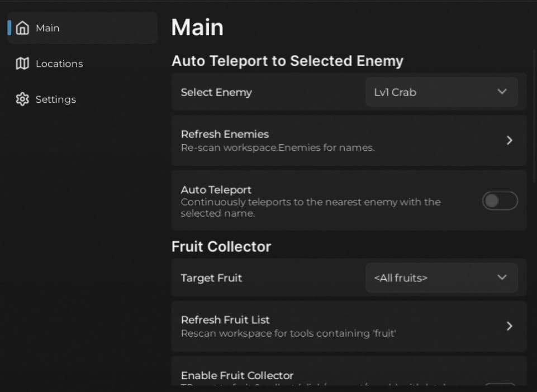The width and height of the screenshot is (537, 392).
Task: Open the Settings tab
Action: click(x=55, y=99)
